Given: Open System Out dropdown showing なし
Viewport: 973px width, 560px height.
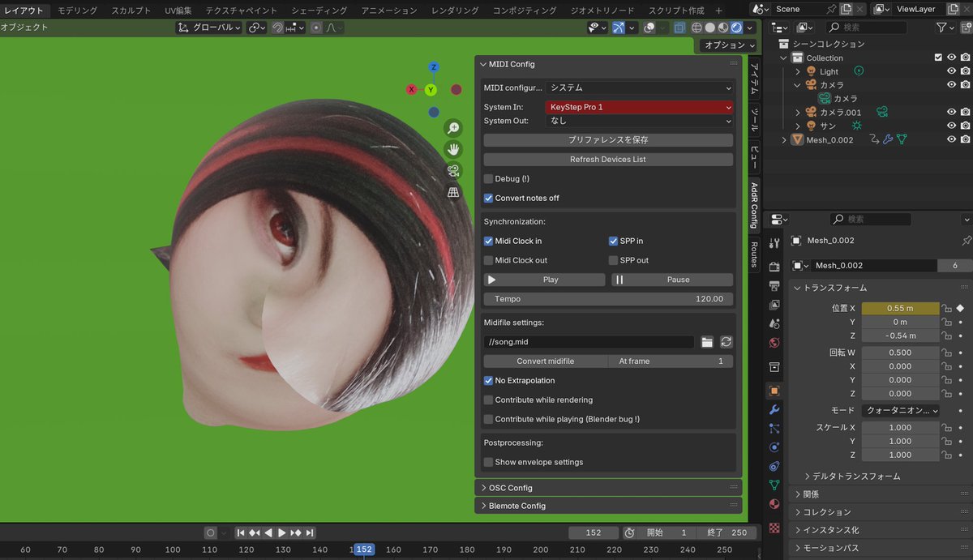Looking at the screenshot, I should coord(640,121).
